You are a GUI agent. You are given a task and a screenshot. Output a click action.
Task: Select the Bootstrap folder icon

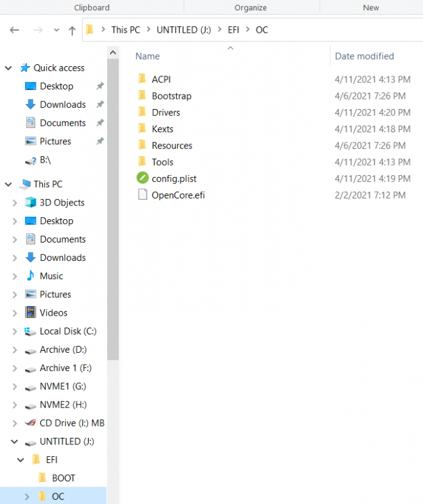[x=142, y=95]
